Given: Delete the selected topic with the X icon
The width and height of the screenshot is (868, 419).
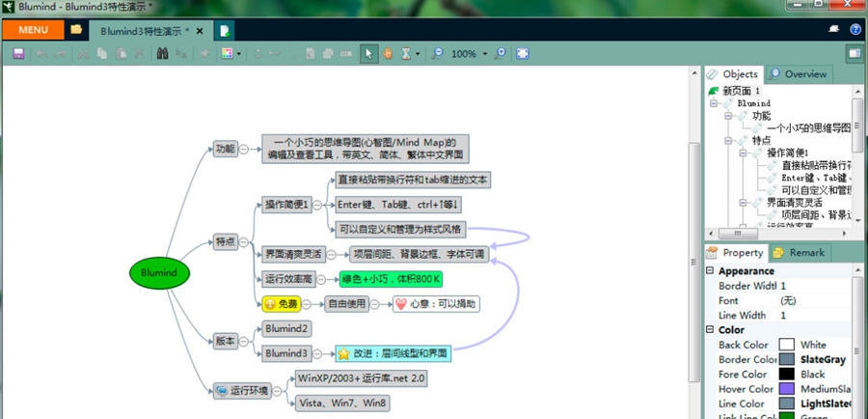Looking at the screenshot, I should pos(140,54).
